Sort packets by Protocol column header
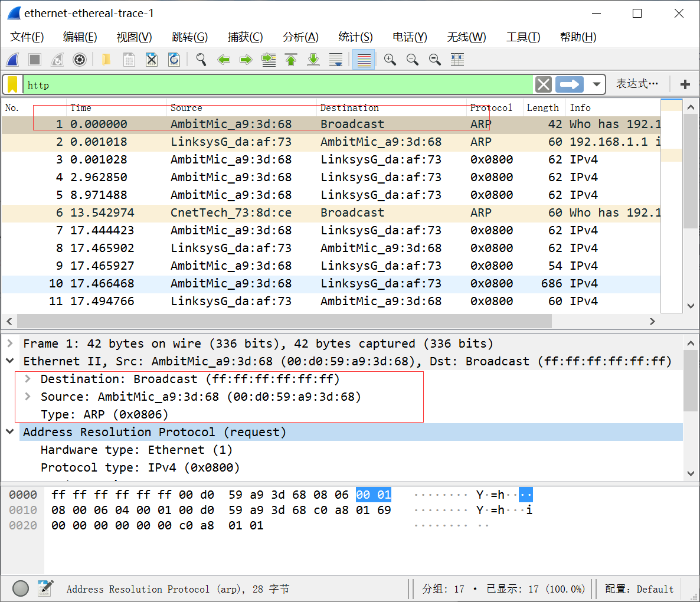This screenshot has width=700, height=602. (495, 107)
